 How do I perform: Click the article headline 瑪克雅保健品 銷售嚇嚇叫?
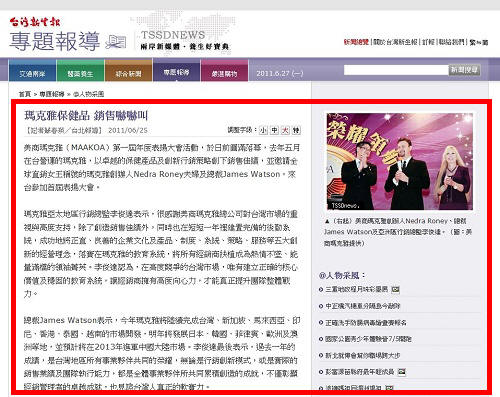[86, 116]
